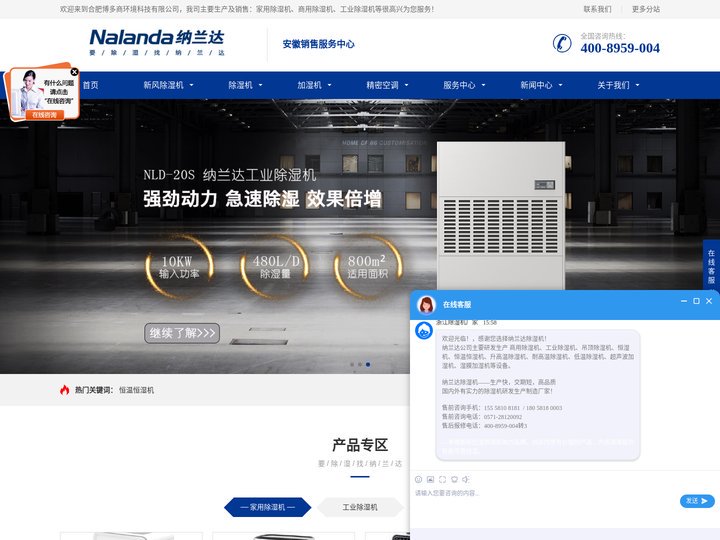
Task: Expand dropdown arrow next to 加湿机
Action: [329, 85]
